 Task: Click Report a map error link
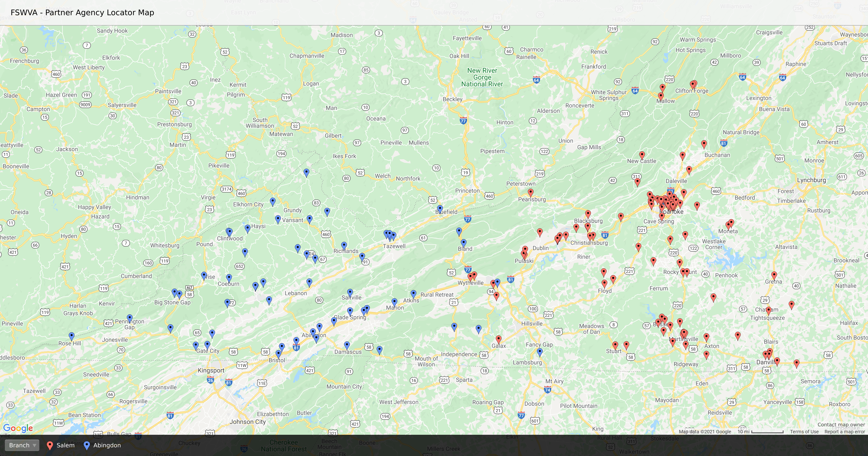pos(845,431)
